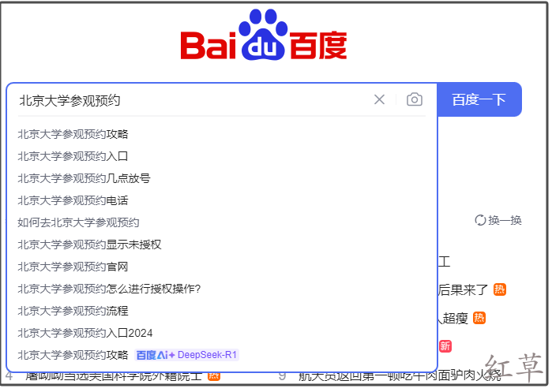Select suggestion 北京大学参观预约入口2024
552x392 pixels.
pos(84,333)
